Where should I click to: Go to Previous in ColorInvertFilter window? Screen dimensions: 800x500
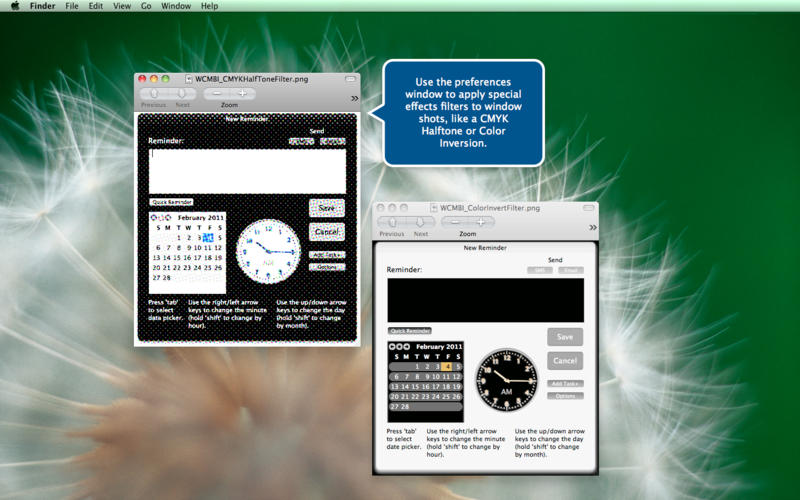coord(392,222)
